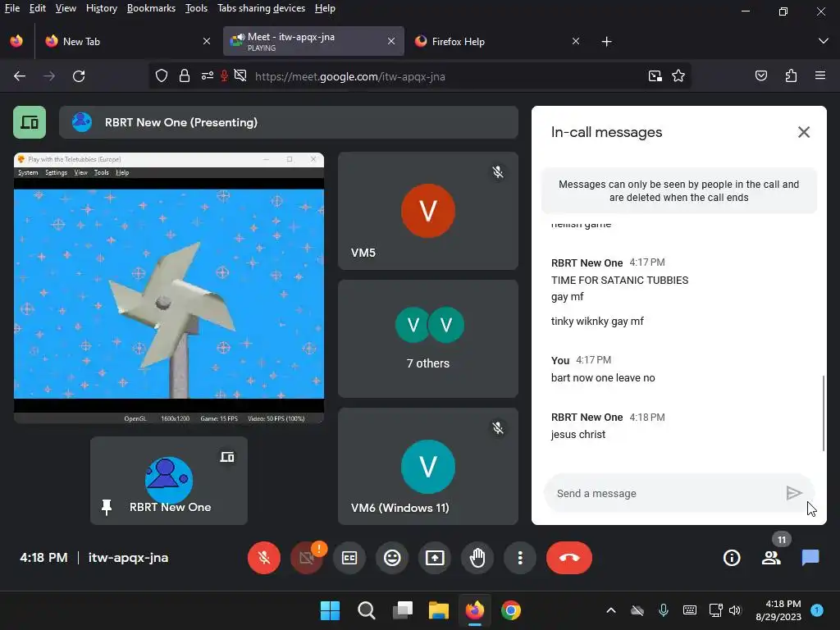The height and width of the screenshot is (630, 840).
Task: Open taskbar Search
Action: click(x=367, y=610)
